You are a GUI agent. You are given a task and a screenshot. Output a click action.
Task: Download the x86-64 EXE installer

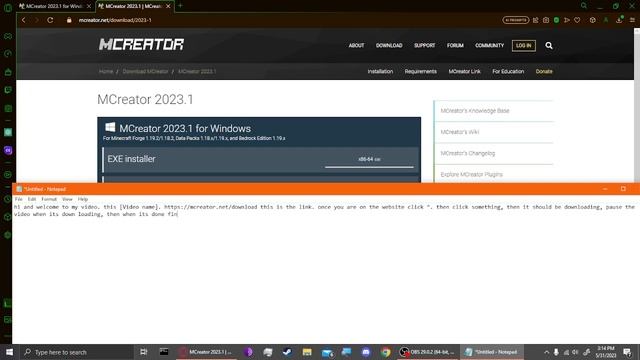point(369,160)
